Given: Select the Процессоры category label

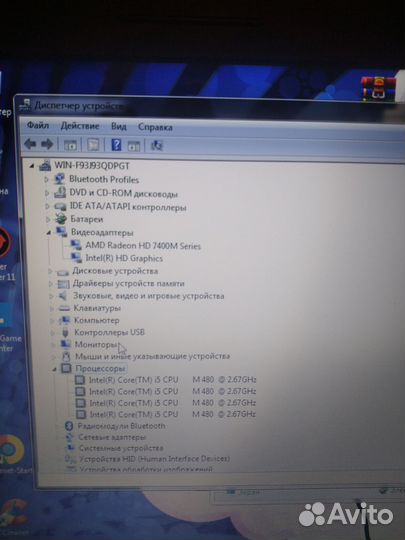Looking at the screenshot, I should click(100, 368).
